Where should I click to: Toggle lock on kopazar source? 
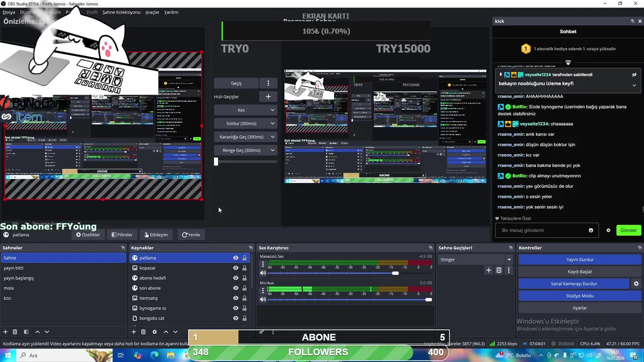point(245,268)
